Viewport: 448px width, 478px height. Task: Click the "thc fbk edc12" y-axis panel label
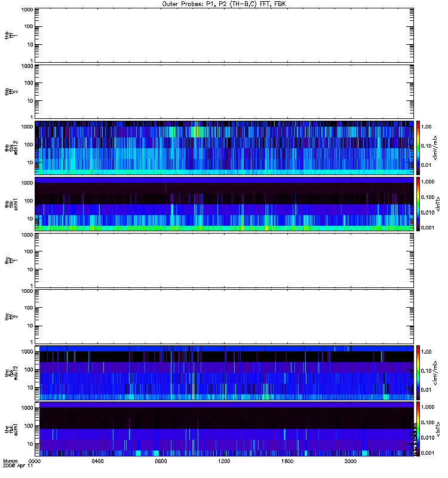click(11, 373)
